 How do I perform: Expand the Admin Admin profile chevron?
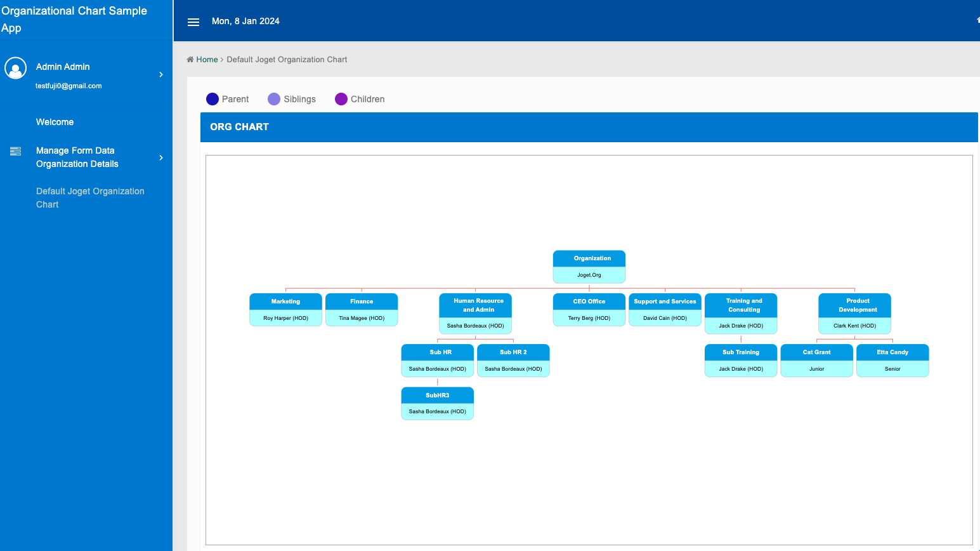[x=161, y=75]
